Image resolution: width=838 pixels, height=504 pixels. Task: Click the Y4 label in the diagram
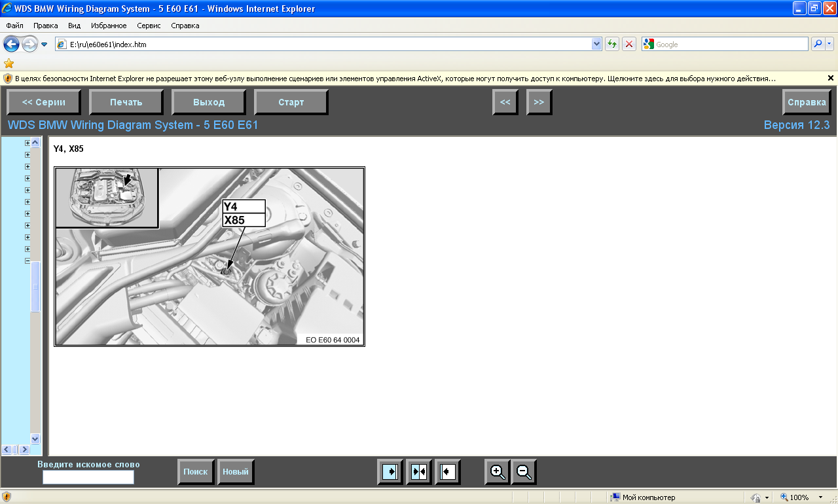pyautogui.click(x=244, y=207)
